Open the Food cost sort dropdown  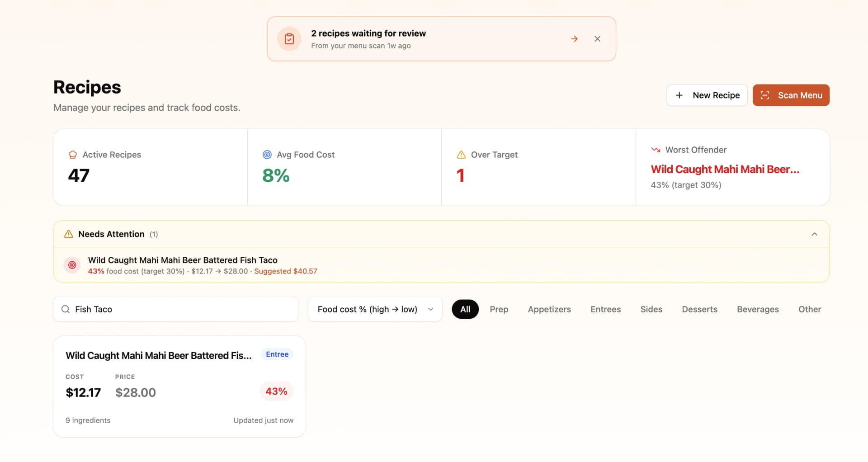point(374,309)
